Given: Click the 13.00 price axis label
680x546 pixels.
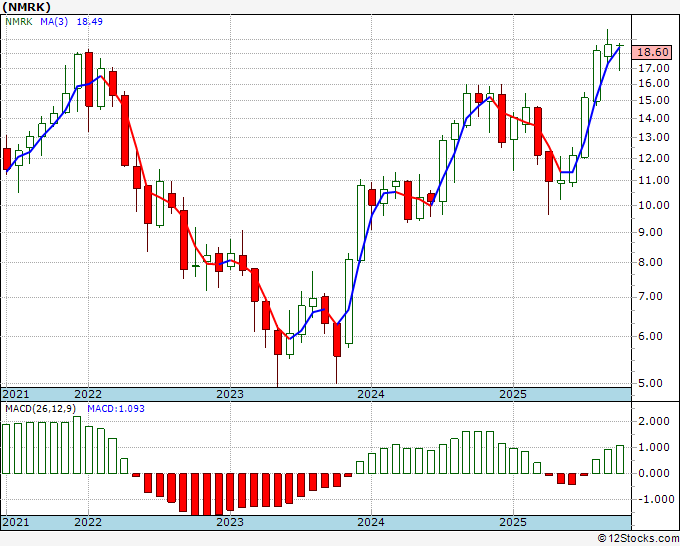Looking at the screenshot, I should click(654, 137).
